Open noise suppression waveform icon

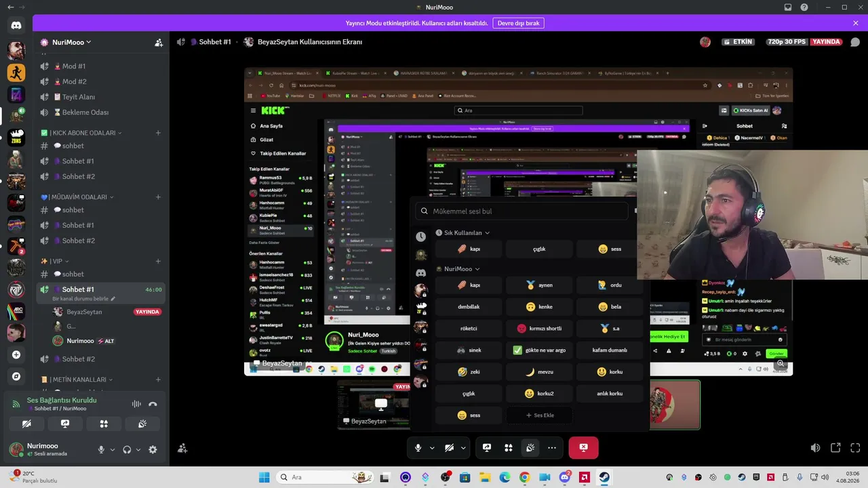point(136,404)
